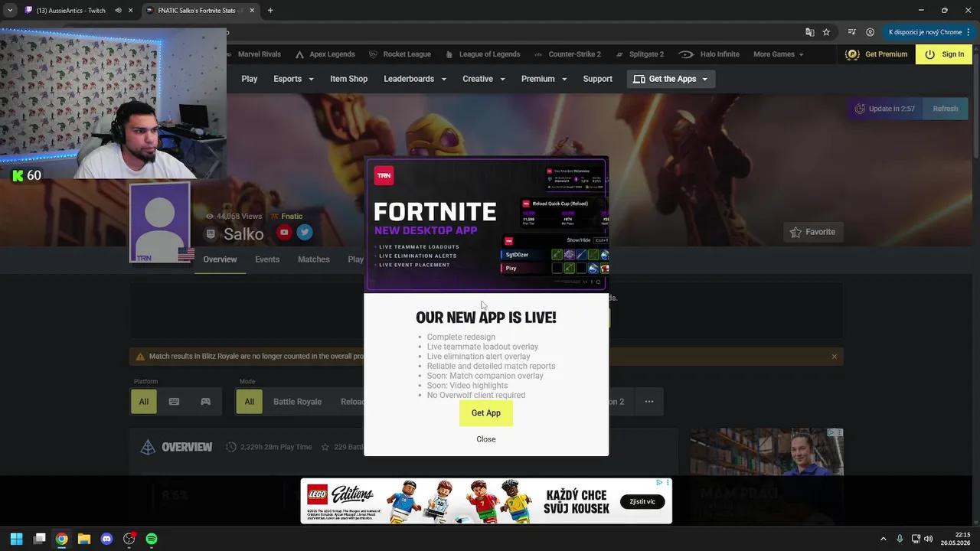Image resolution: width=980 pixels, height=551 pixels.
Task: Open volume control in system tray
Action: (x=929, y=539)
